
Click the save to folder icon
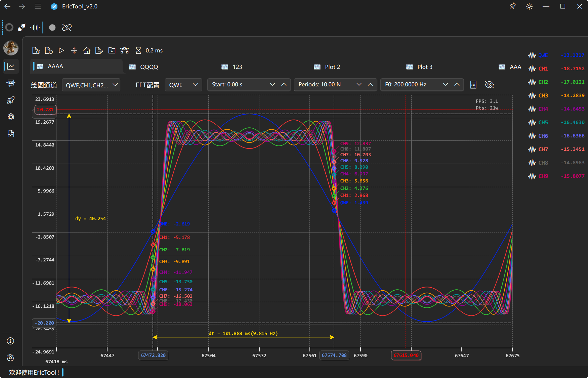coord(112,50)
